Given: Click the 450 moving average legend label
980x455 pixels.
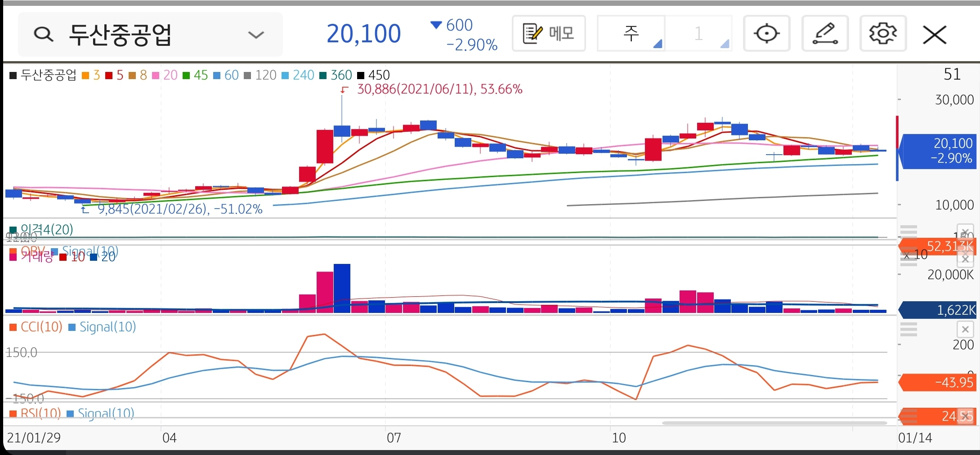Looking at the screenshot, I should click(379, 75).
